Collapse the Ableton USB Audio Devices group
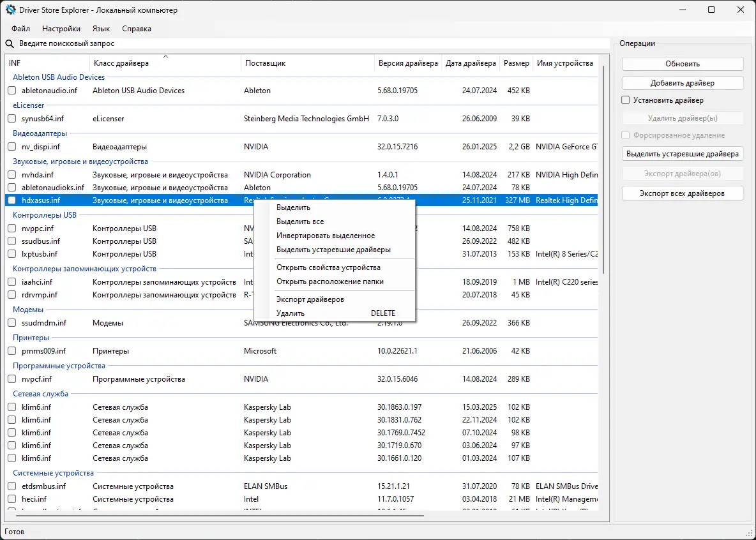The height and width of the screenshot is (540, 756). pyautogui.click(x=59, y=77)
